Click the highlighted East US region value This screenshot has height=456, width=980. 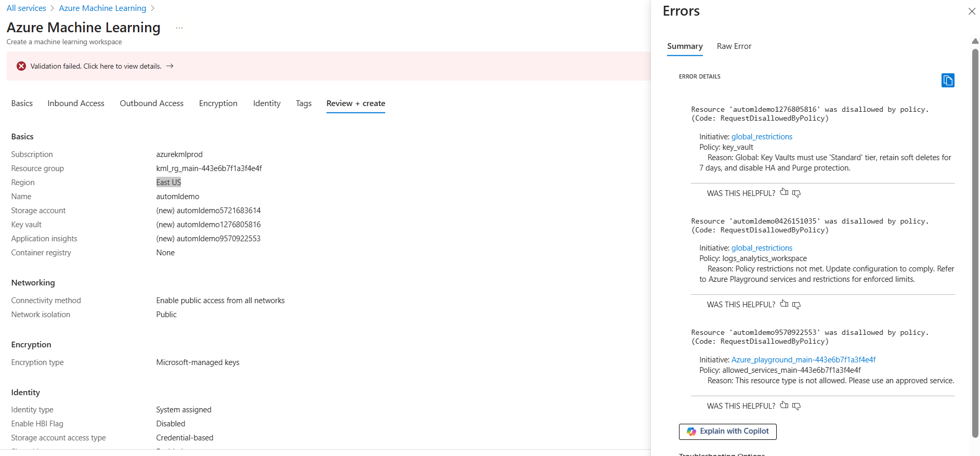click(168, 183)
